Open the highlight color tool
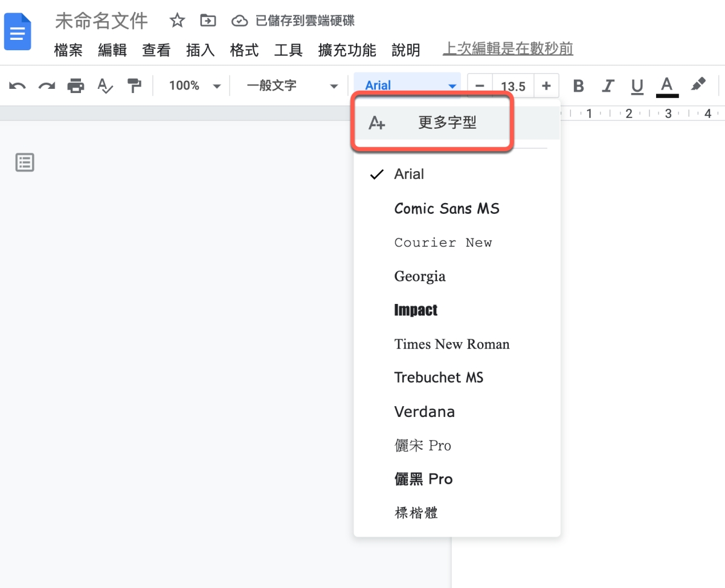The width and height of the screenshot is (725, 588). pos(698,85)
